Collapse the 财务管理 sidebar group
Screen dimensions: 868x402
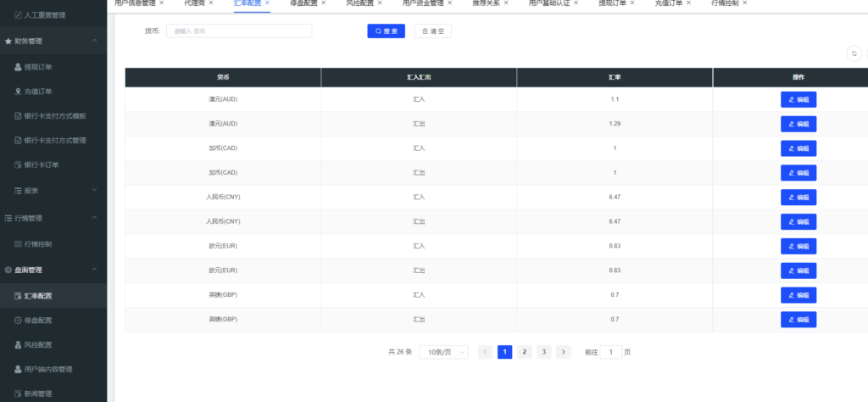click(94, 41)
